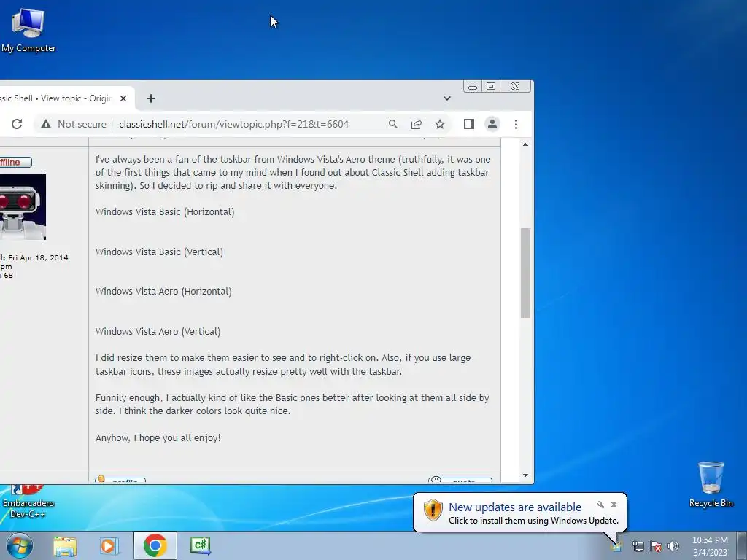Switch to Chrome taskbar button

coord(155,545)
